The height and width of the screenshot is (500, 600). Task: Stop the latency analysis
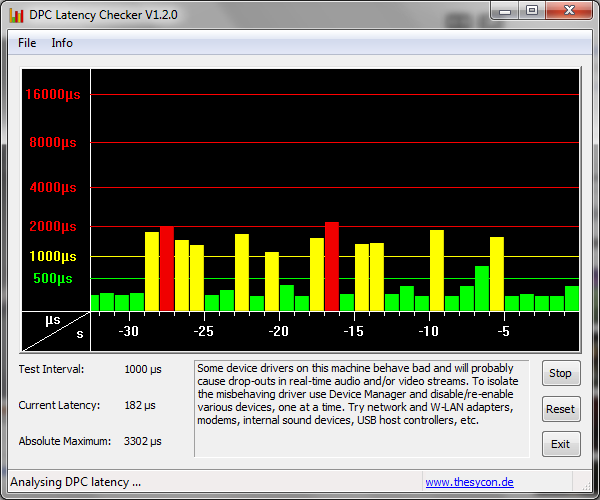pyautogui.click(x=561, y=373)
